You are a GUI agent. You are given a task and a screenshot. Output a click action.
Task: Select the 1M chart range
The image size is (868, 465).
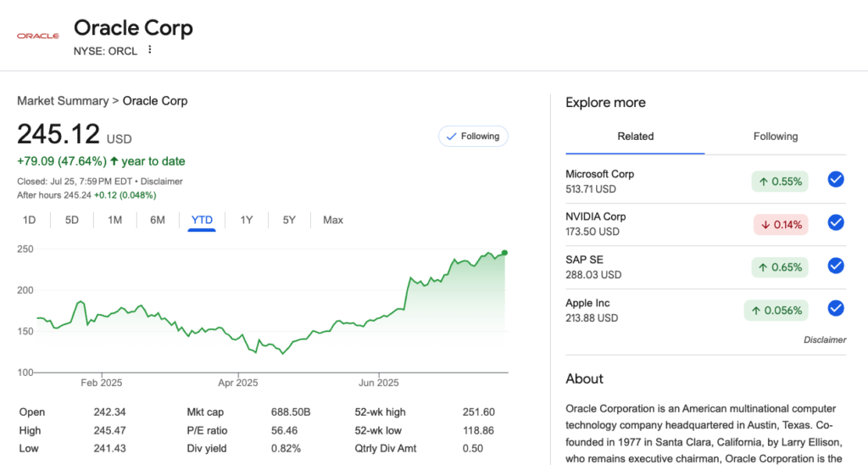[114, 220]
